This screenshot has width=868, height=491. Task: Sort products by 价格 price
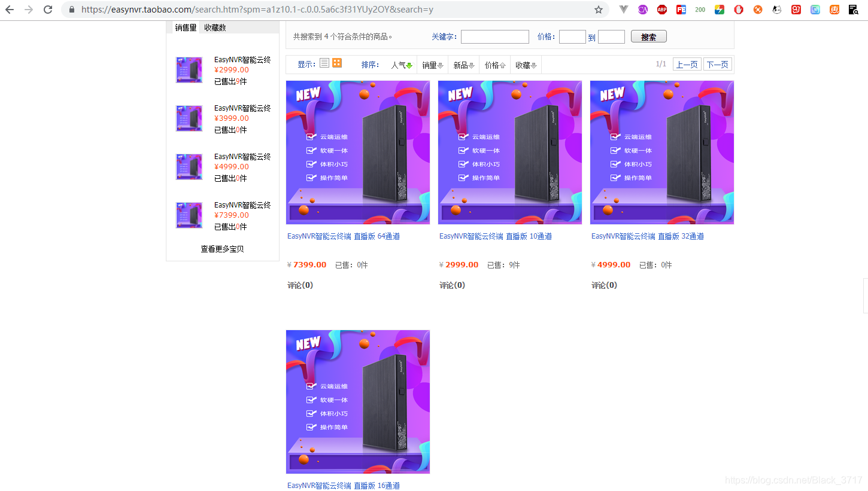[495, 65]
